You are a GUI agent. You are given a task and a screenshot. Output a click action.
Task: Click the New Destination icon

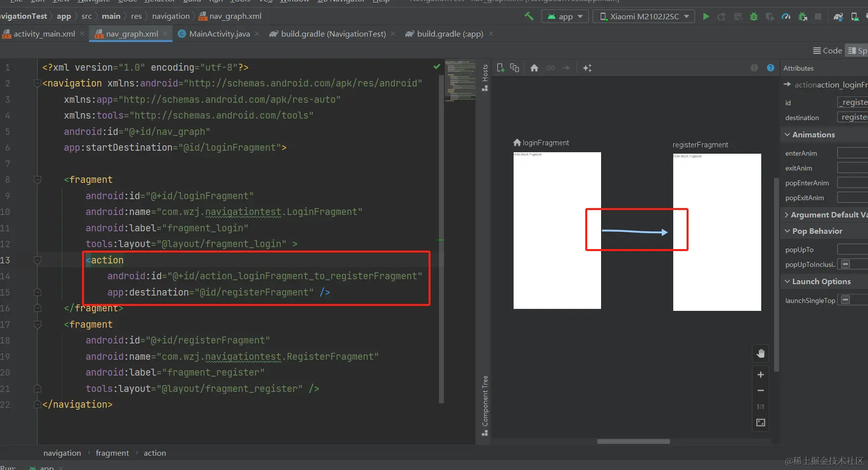[x=500, y=68]
